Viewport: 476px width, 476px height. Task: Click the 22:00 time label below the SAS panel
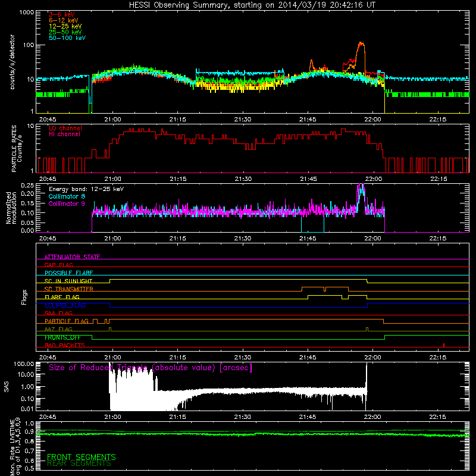[373, 417]
